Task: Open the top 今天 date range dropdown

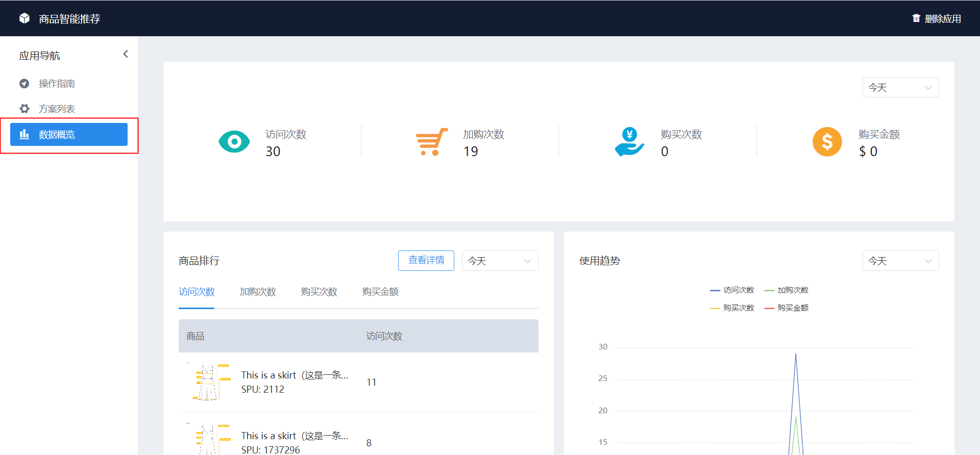Action: (x=900, y=87)
